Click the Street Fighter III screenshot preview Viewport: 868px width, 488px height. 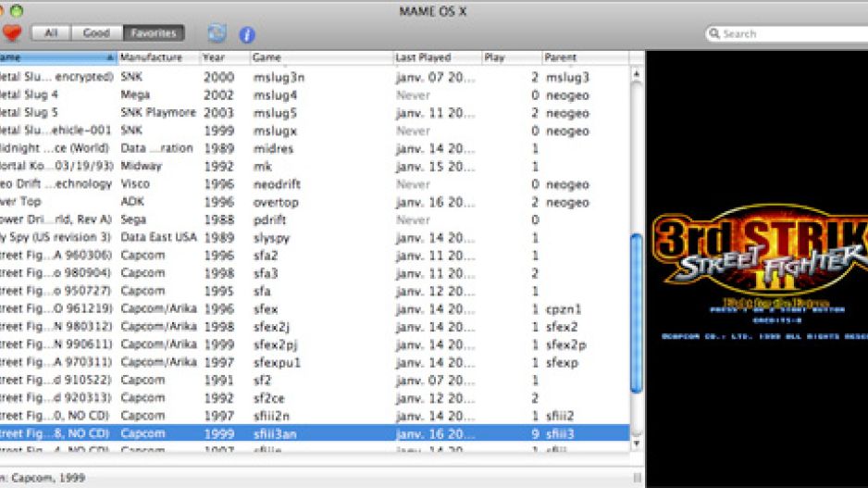pos(757,269)
